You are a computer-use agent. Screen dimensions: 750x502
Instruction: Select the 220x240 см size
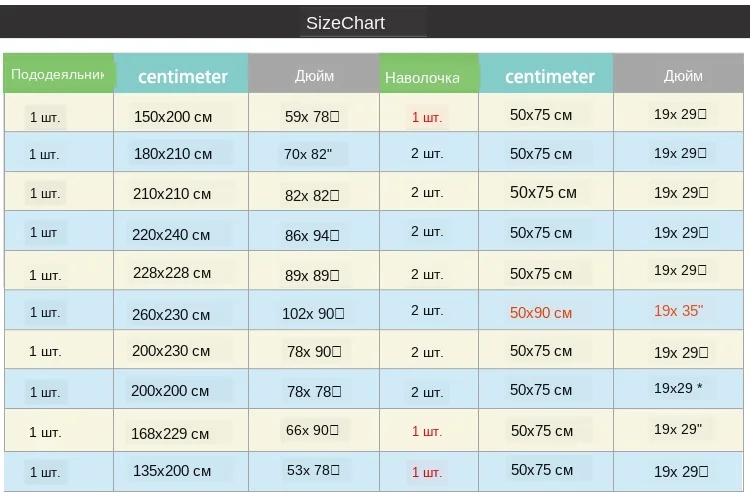tap(171, 235)
